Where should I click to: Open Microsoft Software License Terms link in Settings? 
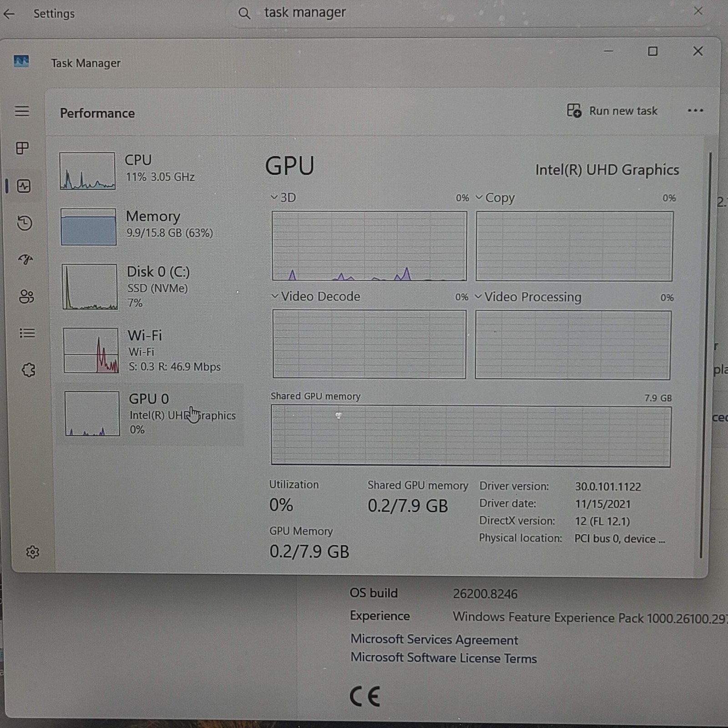point(444,658)
